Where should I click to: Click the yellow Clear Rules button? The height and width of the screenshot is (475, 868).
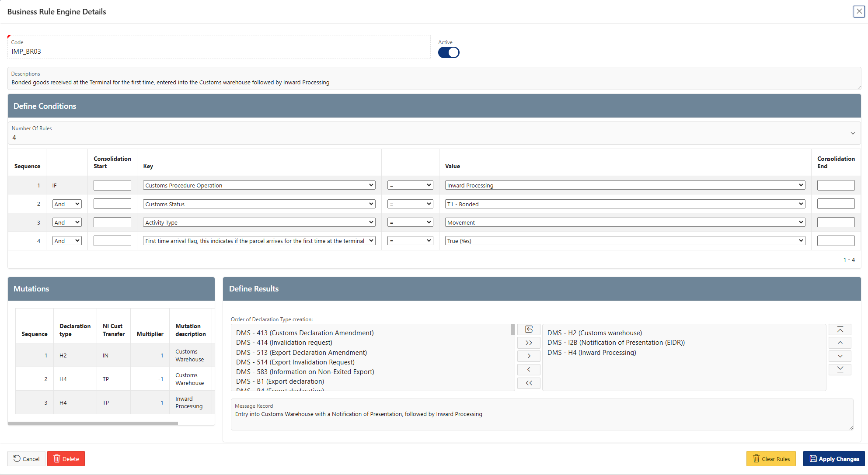point(771,459)
